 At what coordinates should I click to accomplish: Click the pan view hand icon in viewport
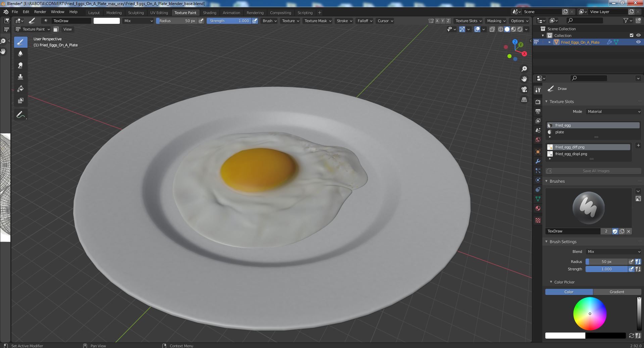pyautogui.click(x=524, y=79)
